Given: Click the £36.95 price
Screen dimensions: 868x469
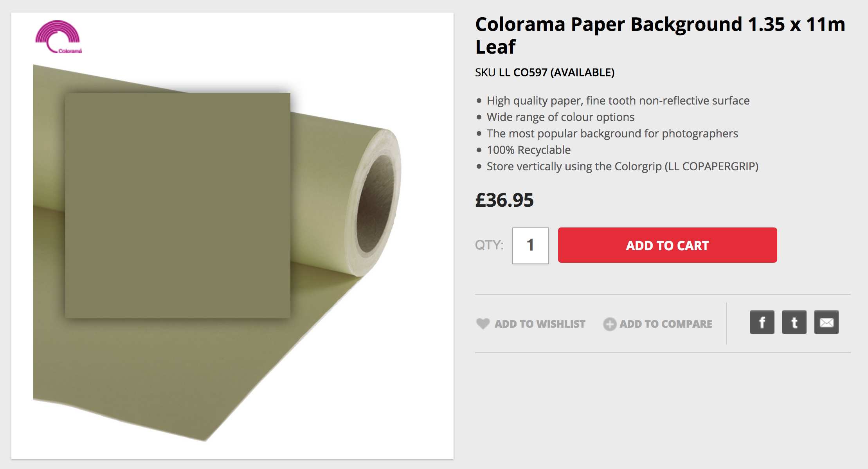Looking at the screenshot, I should pyautogui.click(x=504, y=200).
